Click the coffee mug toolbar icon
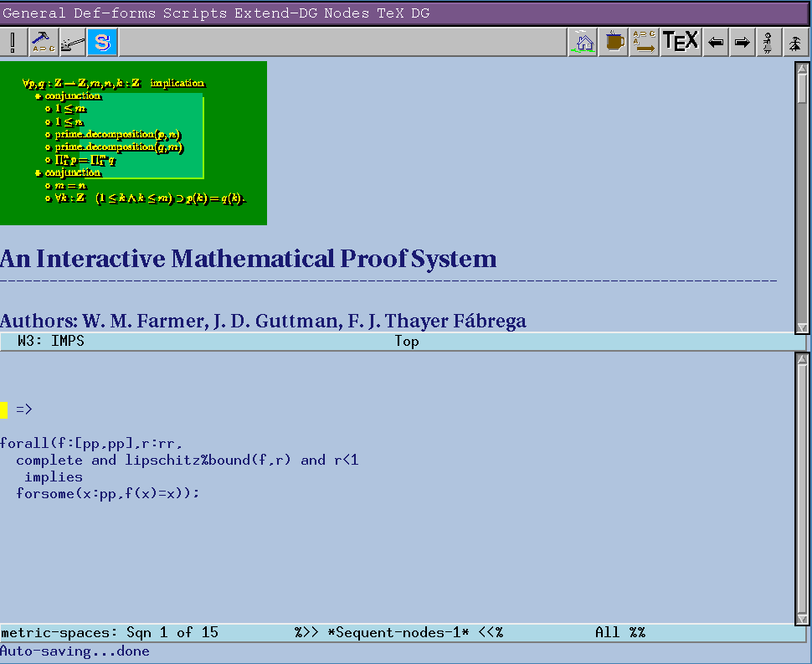Image resolution: width=812 pixels, height=664 pixels. (x=615, y=42)
